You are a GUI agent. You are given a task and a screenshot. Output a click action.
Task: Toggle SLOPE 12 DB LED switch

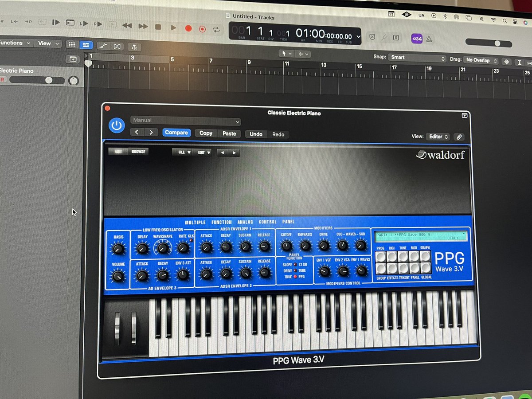[x=295, y=264]
